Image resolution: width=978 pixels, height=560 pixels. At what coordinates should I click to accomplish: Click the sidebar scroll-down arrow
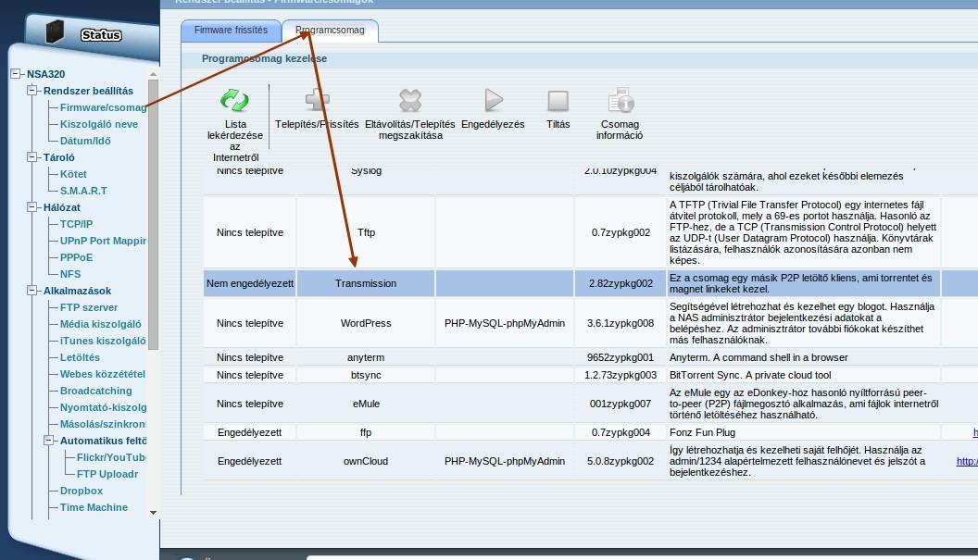point(154,513)
